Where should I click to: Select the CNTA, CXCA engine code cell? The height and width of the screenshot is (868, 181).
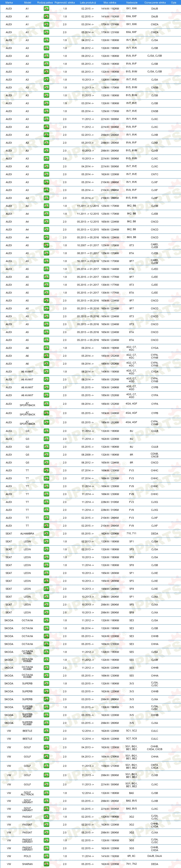point(154,766)
